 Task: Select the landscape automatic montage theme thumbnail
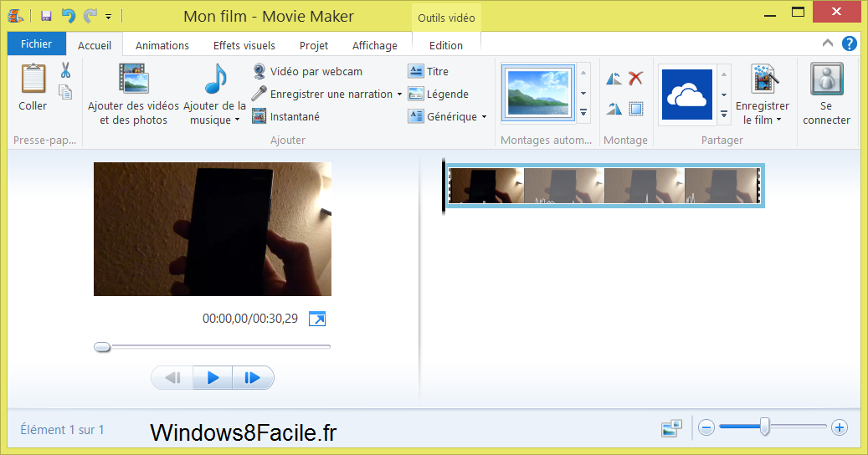coord(538,92)
